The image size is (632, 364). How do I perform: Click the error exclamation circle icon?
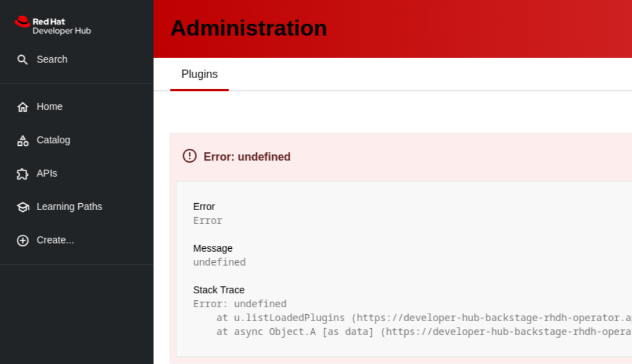(x=189, y=156)
